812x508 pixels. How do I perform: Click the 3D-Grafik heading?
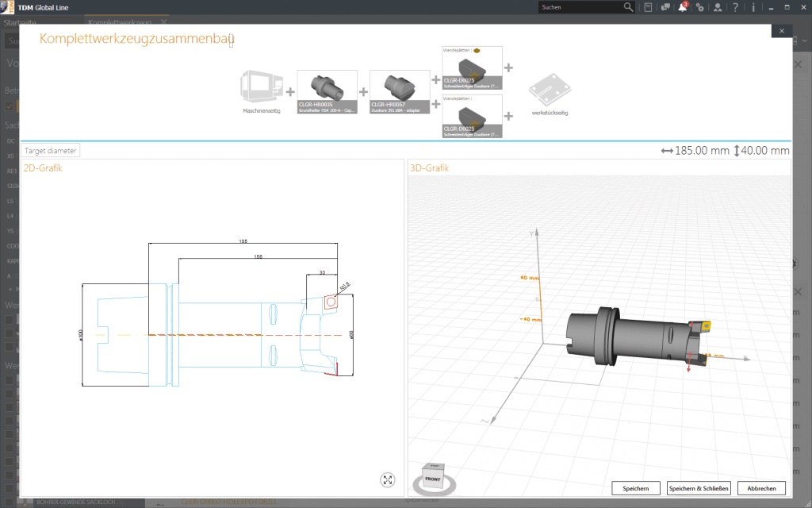429,168
